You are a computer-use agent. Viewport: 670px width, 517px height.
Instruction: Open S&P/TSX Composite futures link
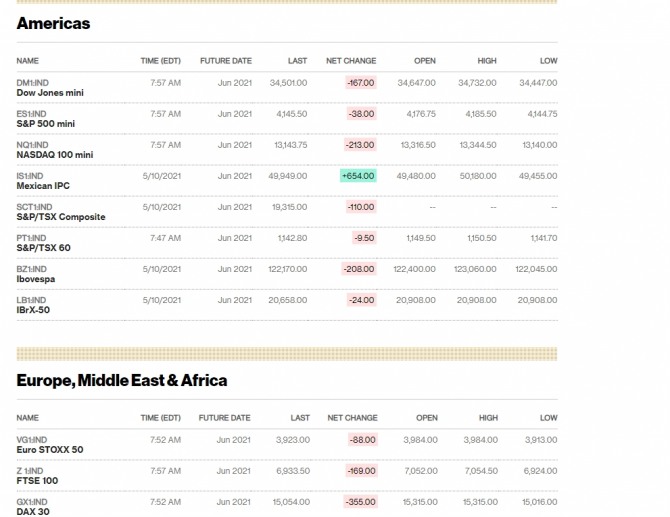60,217
